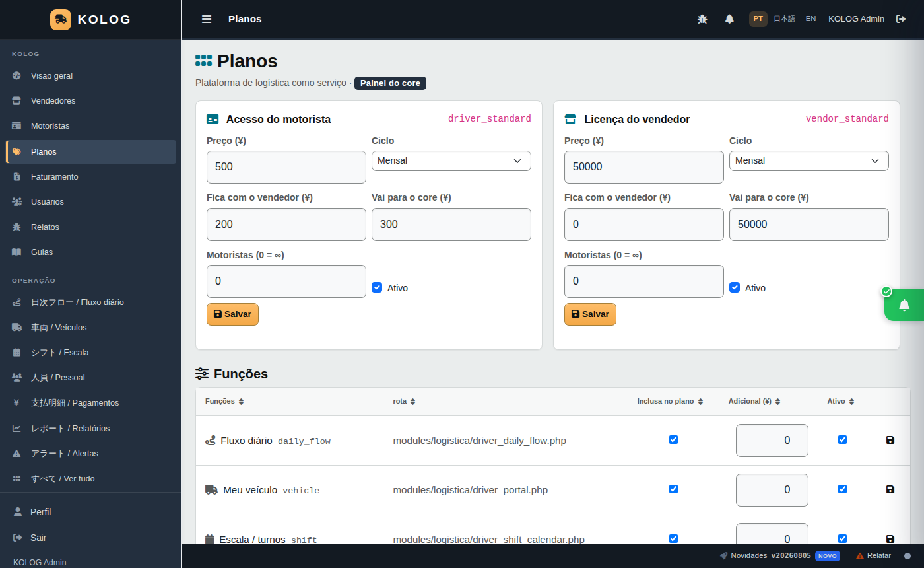Click the Novidades rocket icon

(x=724, y=556)
